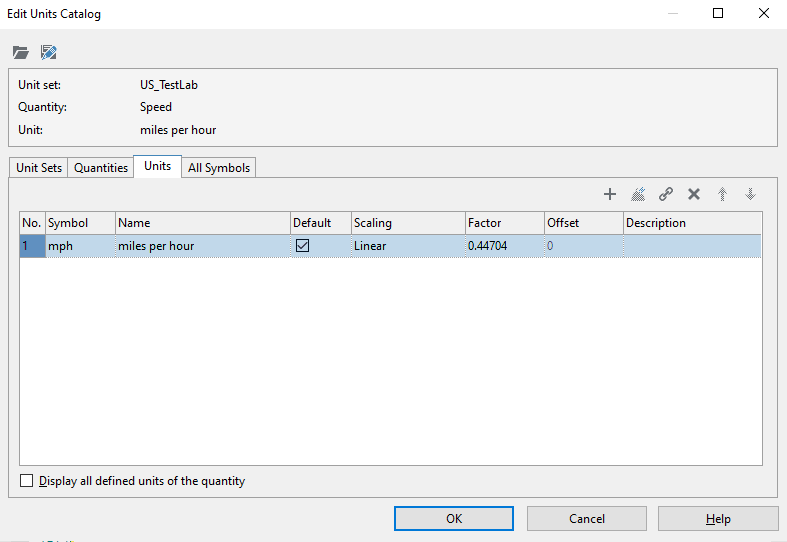Toggle the Default checkbox for mph
The height and width of the screenshot is (542, 787).
coord(302,246)
